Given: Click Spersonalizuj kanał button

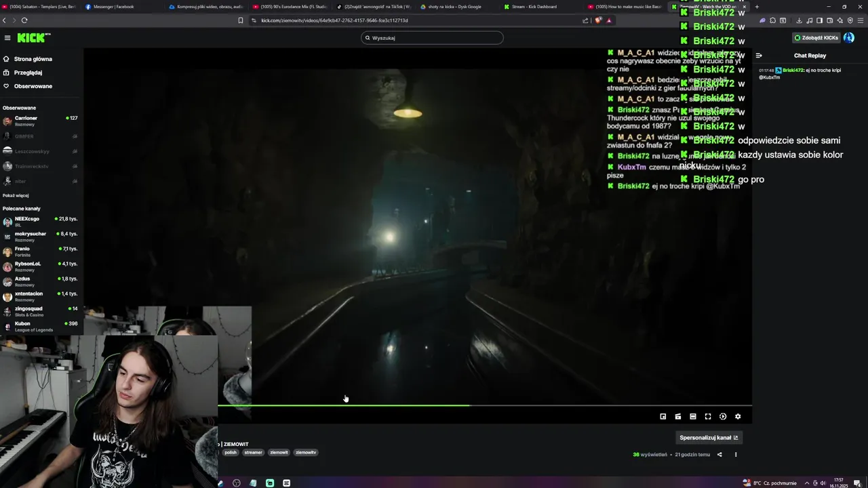Looking at the screenshot, I should pos(709,438).
